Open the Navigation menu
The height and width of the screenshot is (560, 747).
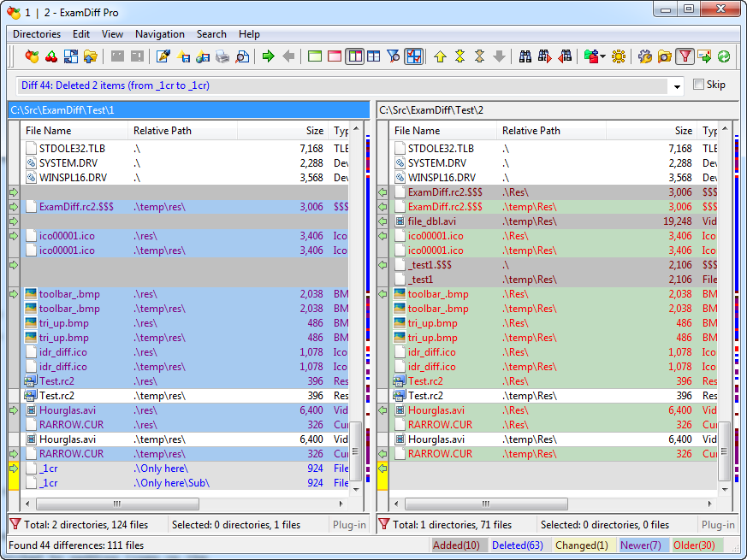[x=160, y=34]
